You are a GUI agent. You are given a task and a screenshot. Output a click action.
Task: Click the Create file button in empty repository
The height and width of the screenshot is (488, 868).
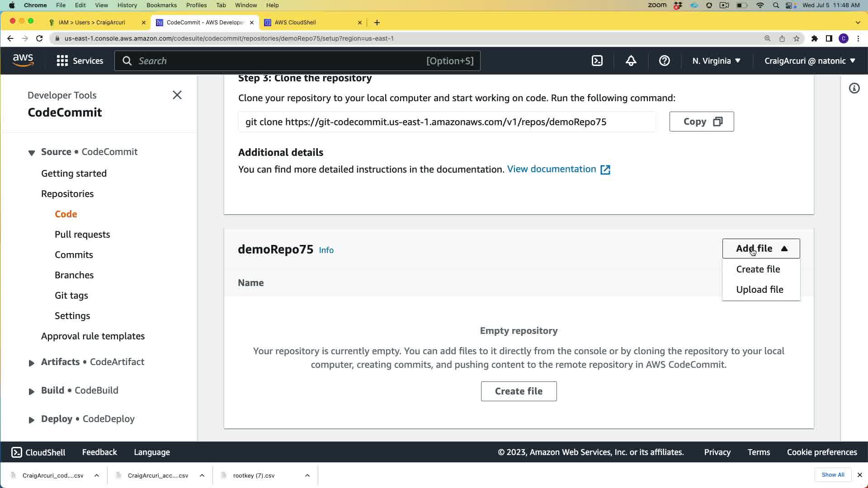[x=519, y=391]
